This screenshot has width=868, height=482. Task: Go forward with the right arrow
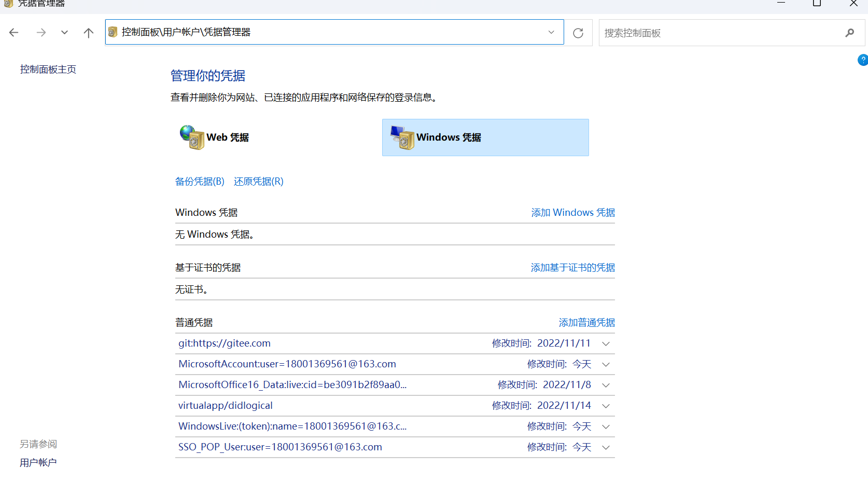tap(41, 33)
